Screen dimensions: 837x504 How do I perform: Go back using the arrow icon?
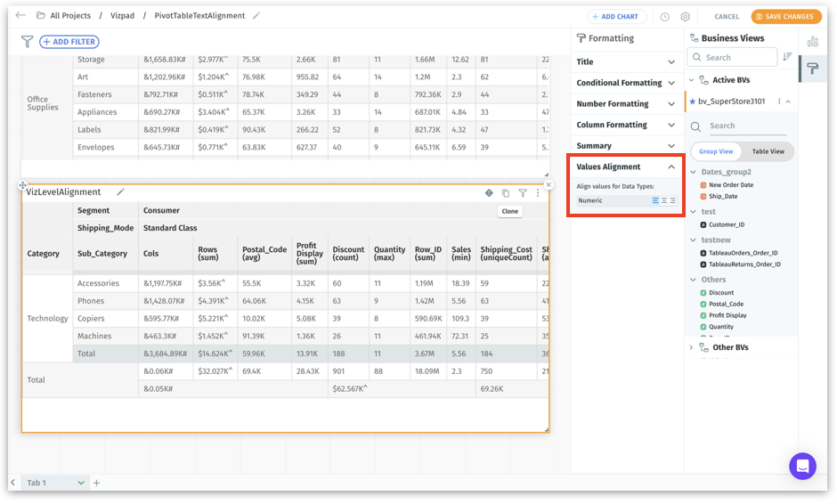20,16
